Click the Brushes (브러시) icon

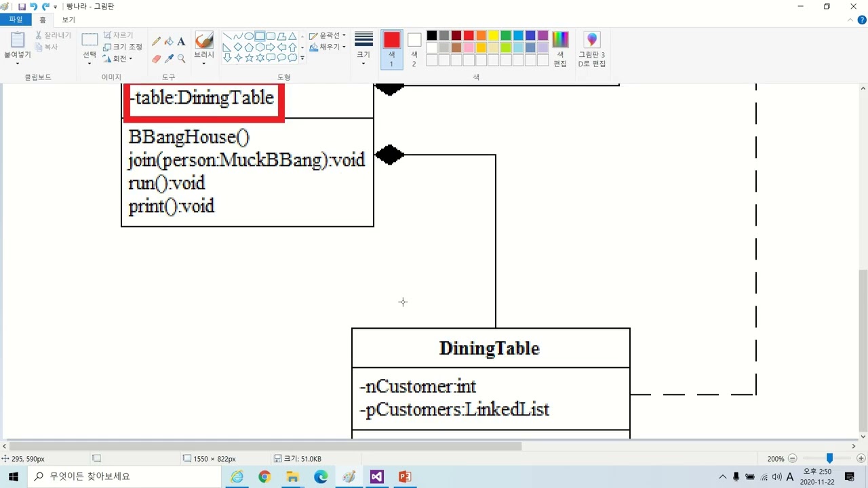pos(204,40)
